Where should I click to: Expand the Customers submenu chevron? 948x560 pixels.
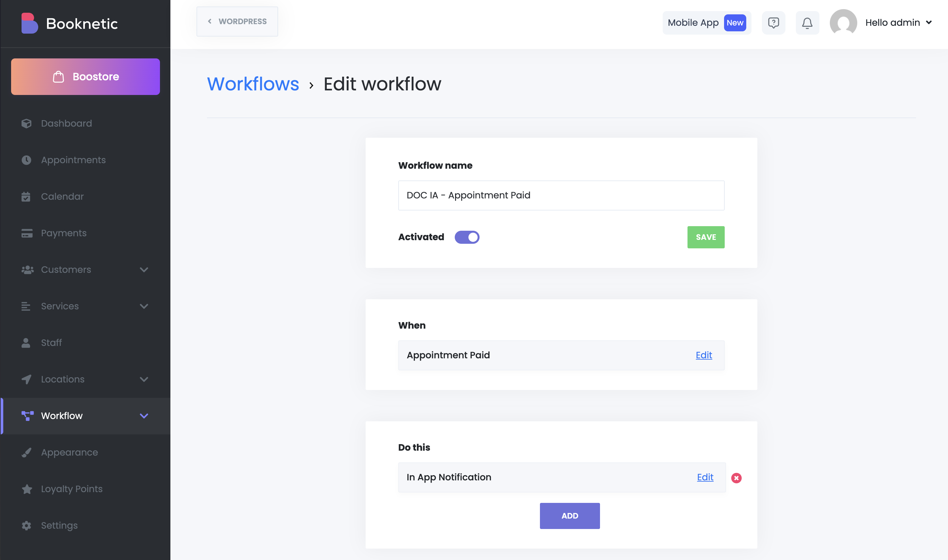[x=144, y=270]
